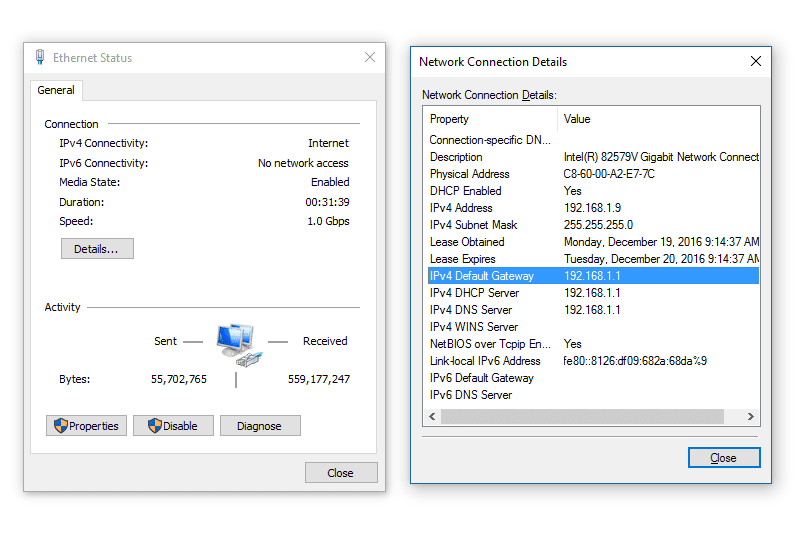Viewport: 804px width, 536px height.
Task: Click the Speed value 1.0 Gbps
Action: point(328,221)
